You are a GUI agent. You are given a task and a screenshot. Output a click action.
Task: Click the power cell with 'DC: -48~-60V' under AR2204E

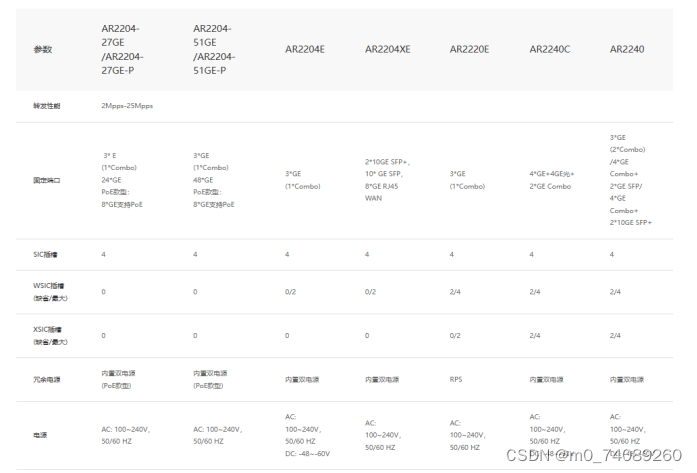(x=308, y=435)
